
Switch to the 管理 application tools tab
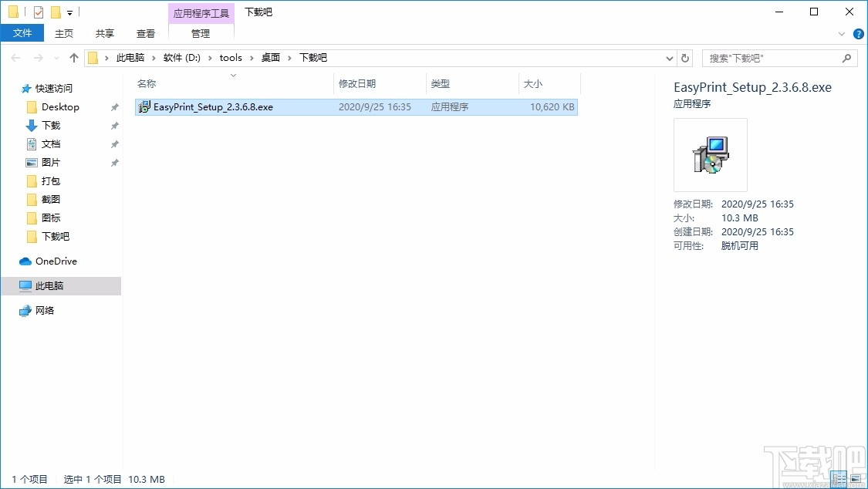click(x=200, y=33)
